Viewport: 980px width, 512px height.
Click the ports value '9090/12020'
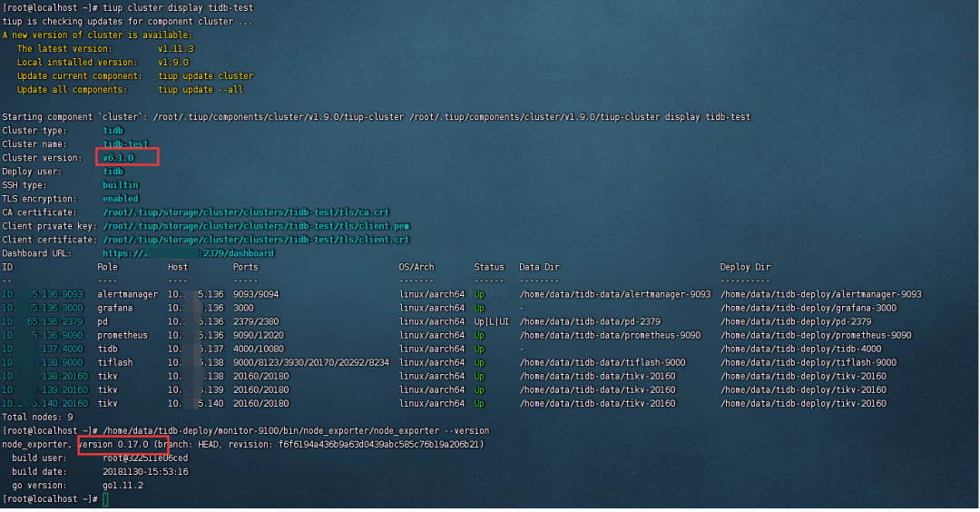(x=258, y=336)
